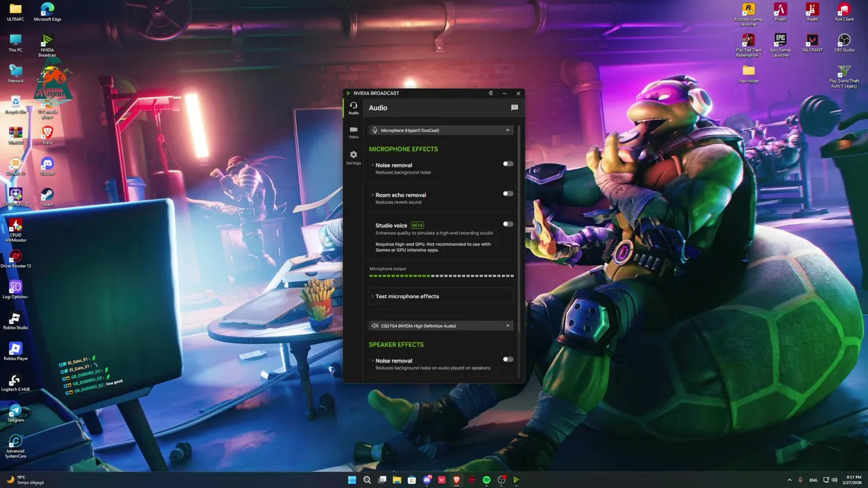Open File Explorer from taskbar
This screenshot has height=488, width=868.
pyautogui.click(x=397, y=480)
